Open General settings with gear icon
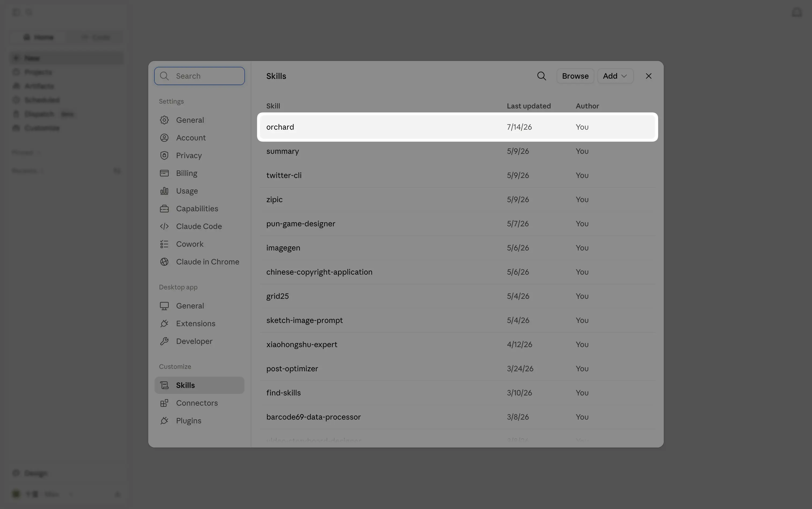 [x=199, y=120]
